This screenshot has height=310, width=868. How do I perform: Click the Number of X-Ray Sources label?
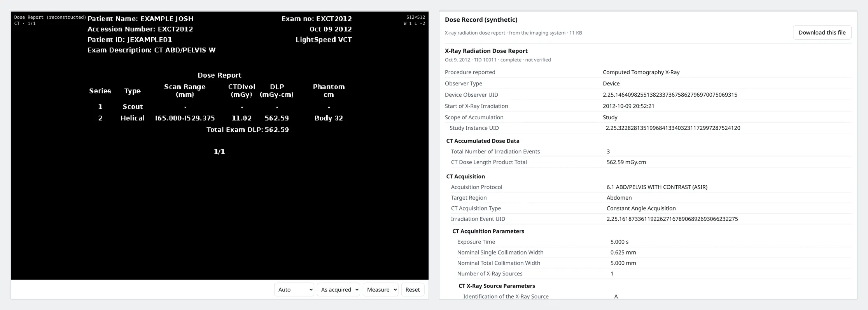[490, 273]
